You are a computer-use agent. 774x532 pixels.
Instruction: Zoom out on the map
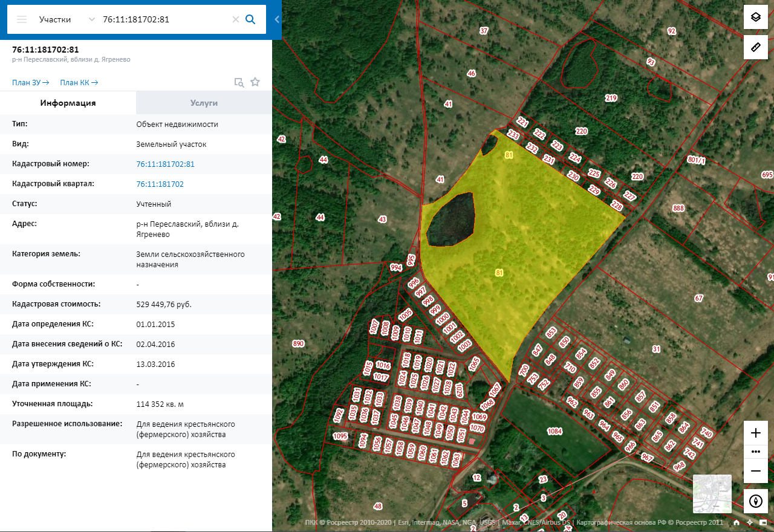point(755,470)
